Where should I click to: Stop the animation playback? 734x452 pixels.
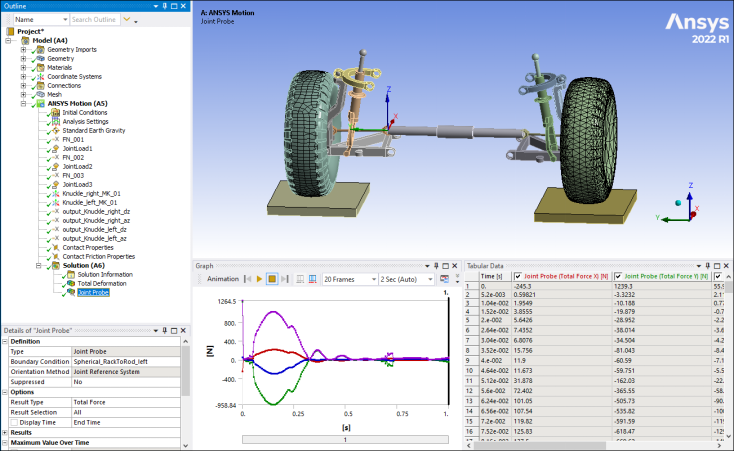click(272, 279)
